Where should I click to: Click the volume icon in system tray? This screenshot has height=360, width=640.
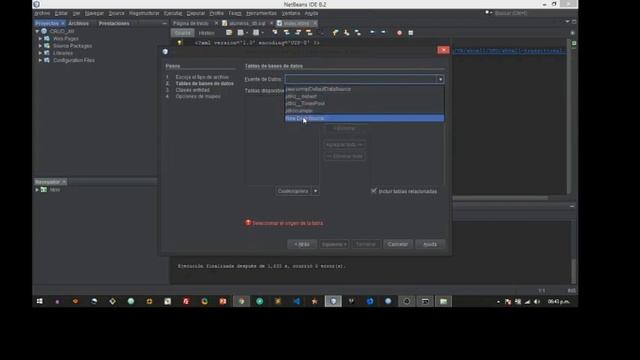click(x=537, y=302)
